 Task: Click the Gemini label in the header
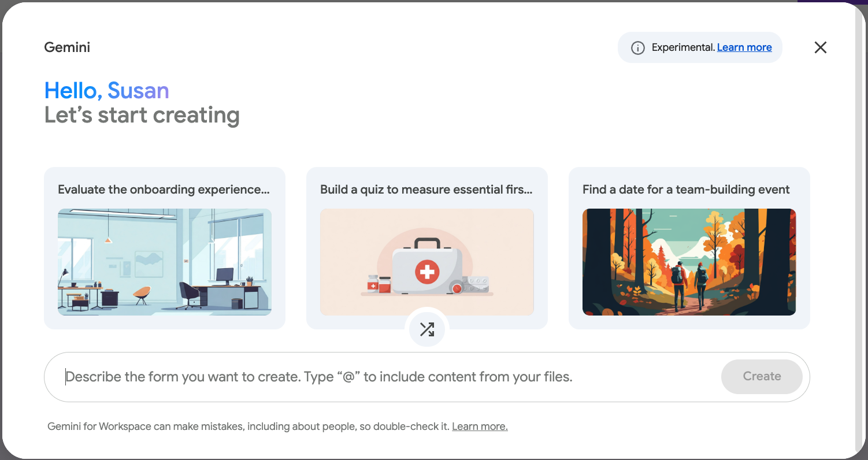click(x=66, y=47)
